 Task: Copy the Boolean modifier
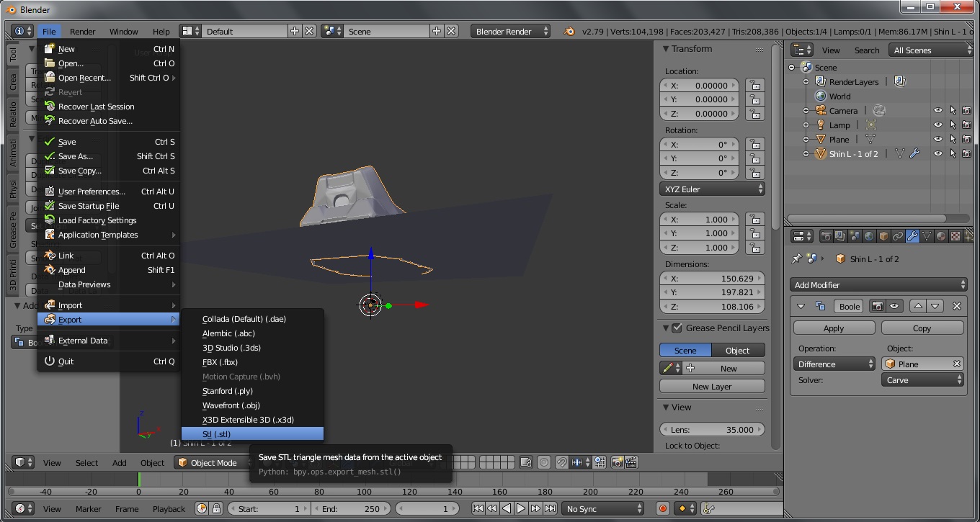pyautogui.click(x=922, y=328)
